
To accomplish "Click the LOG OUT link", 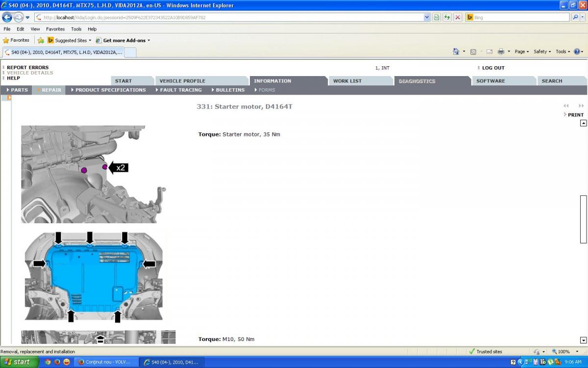I will pos(493,68).
